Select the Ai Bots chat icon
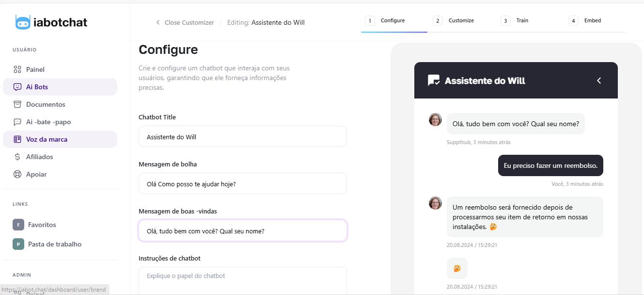 pyautogui.click(x=17, y=87)
